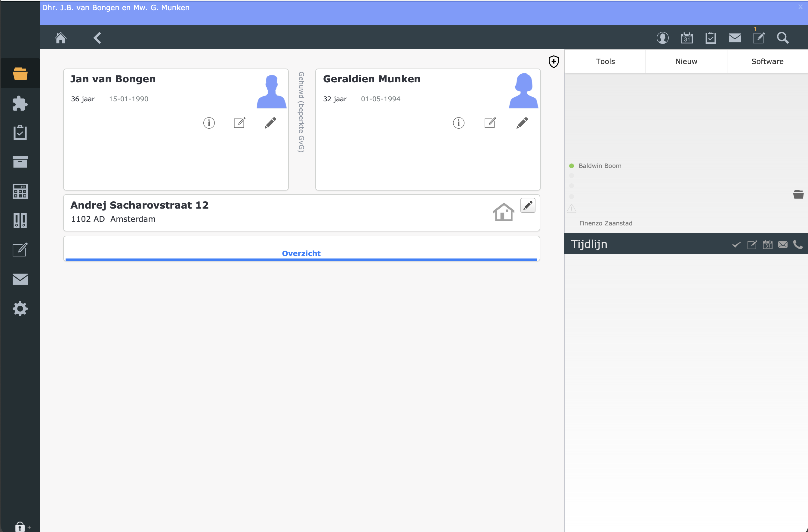
Task: Click the Tijdlijn checkmark filter icon
Action: point(736,245)
